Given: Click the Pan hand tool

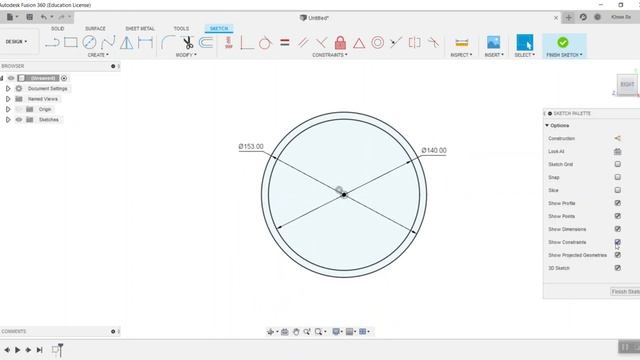Looking at the screenshot, I should pyautogui.click(x=296, y=332).
